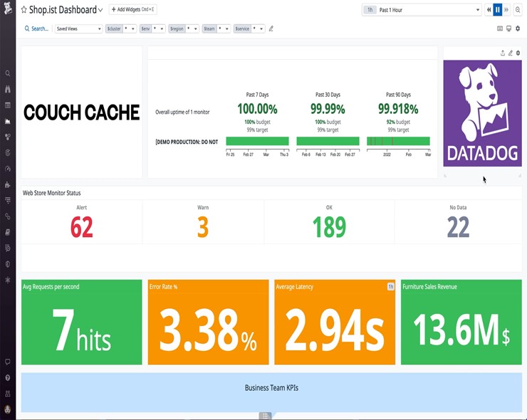
Task: Open the Monitors target icon in the sidebar
Action: pyautogui.click(x=8, y=153)
